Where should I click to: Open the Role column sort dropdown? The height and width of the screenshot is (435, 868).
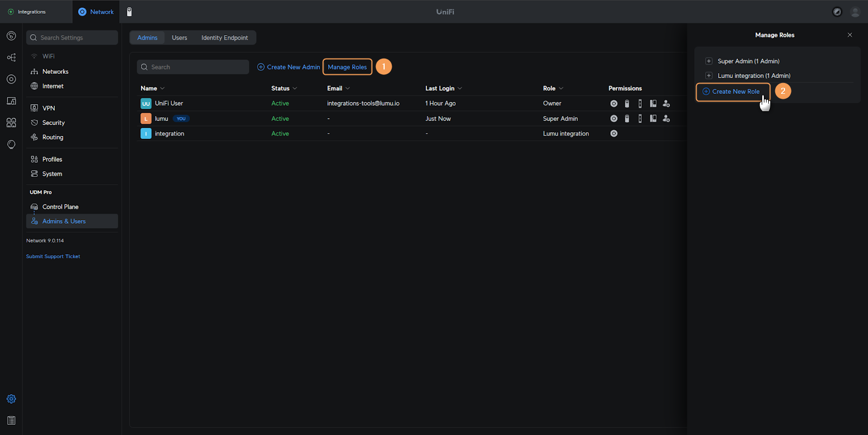561,88
